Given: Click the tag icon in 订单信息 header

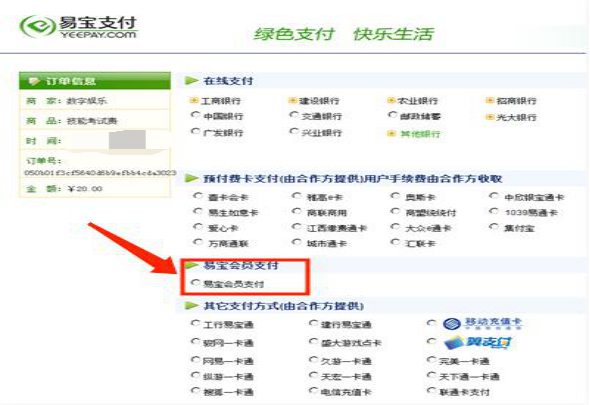Looking at the screenshot, I should pos(34,81).
